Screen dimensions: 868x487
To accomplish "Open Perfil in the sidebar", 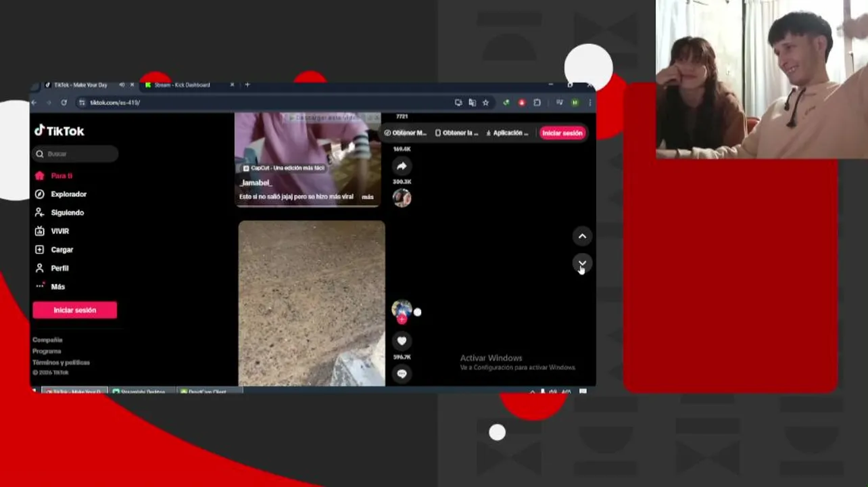I will (53, 268).
